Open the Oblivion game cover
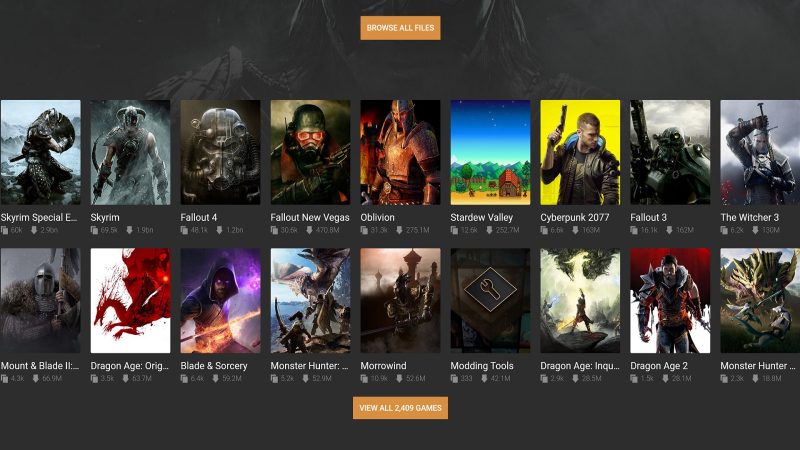Viewport: 800px width, 450px height. (400, 152)
